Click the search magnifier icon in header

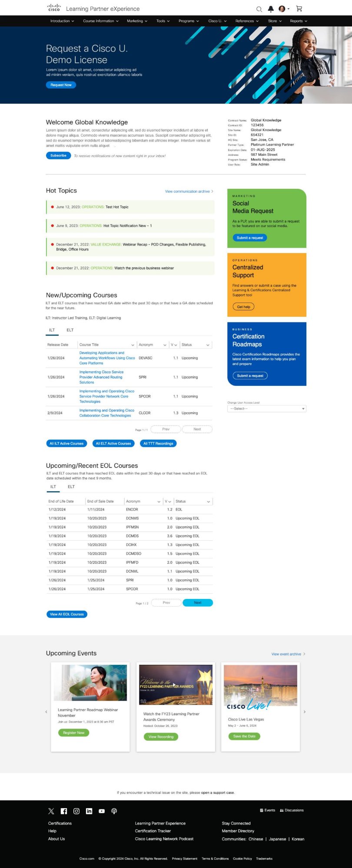pyautogui.click(x=259, y=9)
